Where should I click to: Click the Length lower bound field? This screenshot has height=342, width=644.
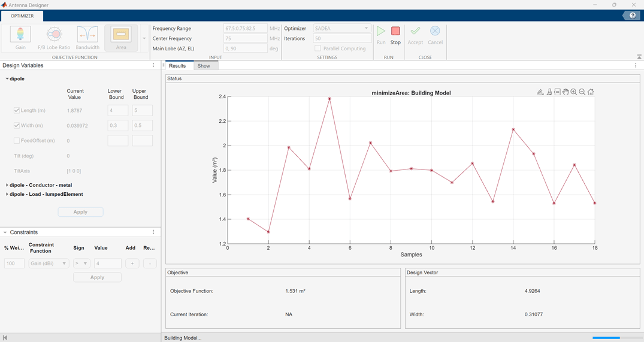click(x=117, y=111)
